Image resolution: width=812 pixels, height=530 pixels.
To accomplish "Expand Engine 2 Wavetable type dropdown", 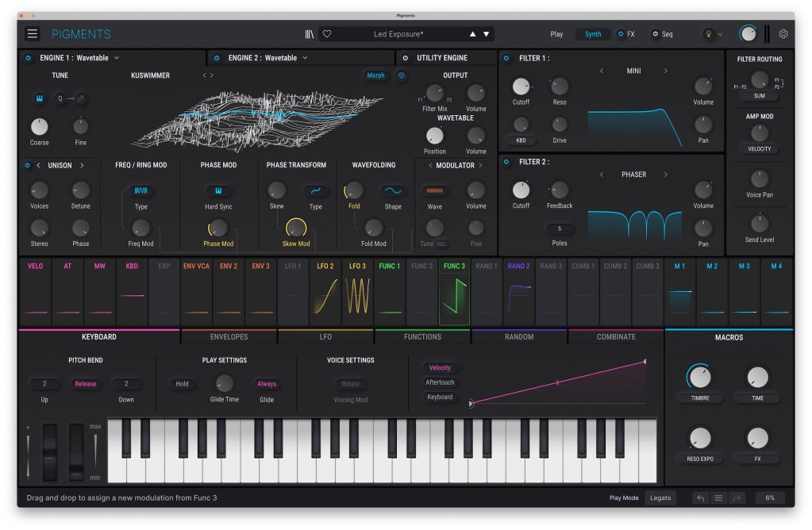I will 304,58.
